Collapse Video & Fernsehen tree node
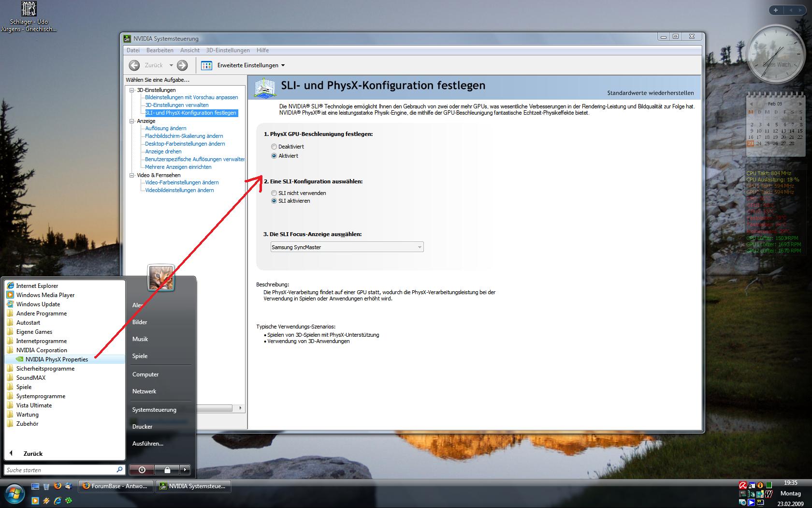 (131, 175)
